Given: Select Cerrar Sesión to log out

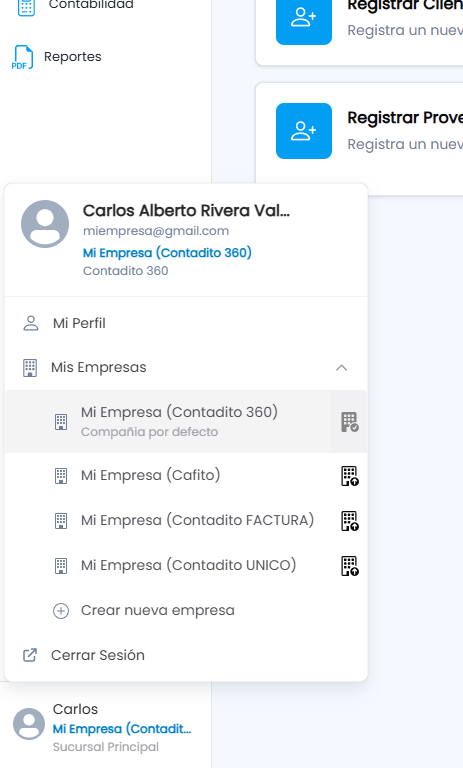Looking at the screenshot, I should 186,655.
